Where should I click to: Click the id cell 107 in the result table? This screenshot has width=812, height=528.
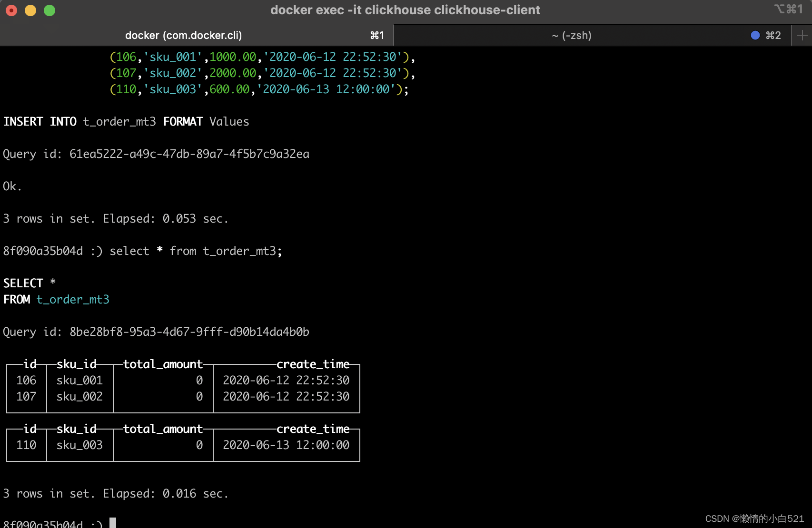coord(26,397)
